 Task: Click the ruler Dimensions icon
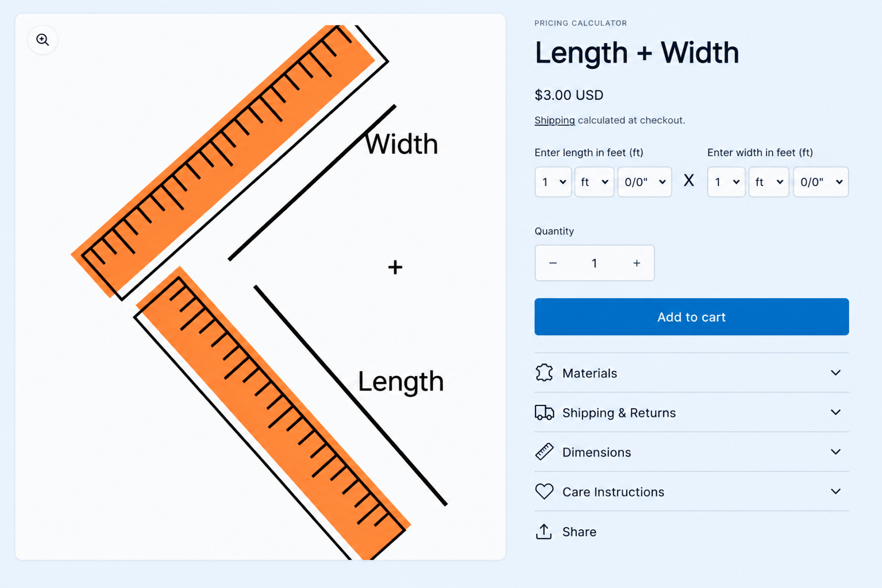544,452
